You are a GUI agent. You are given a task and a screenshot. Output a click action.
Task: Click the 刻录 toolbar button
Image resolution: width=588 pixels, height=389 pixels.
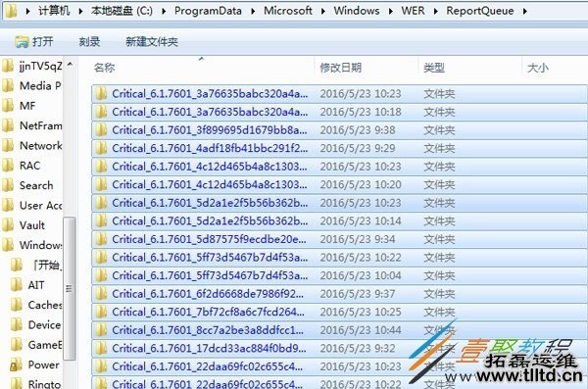(x=89, y=41)
